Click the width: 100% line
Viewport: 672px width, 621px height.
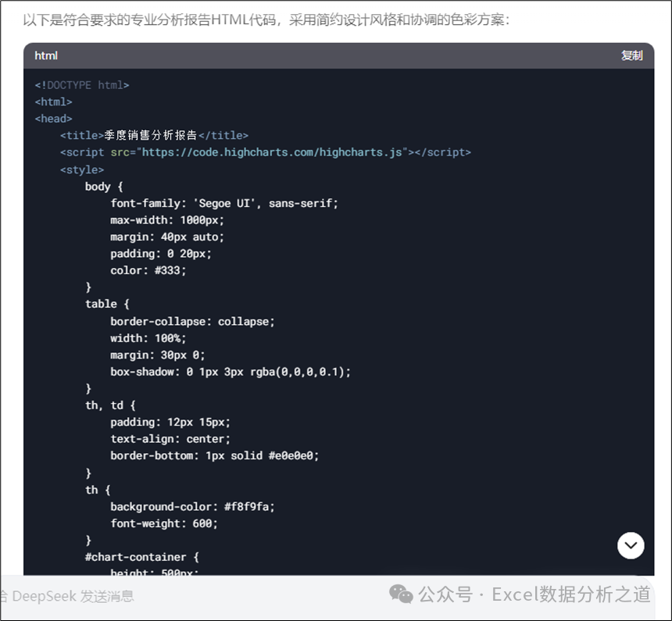(148, 338)
